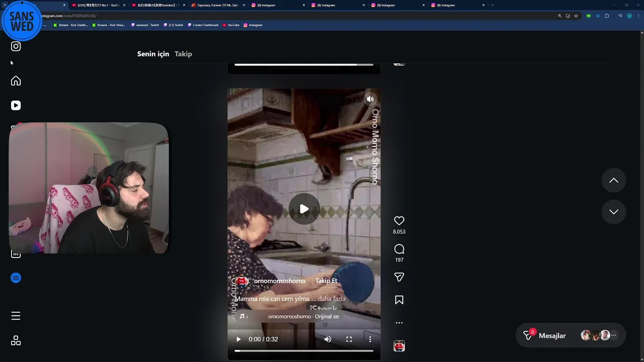Click the small play button in video controls
Screen dimensions: 644x362
(238, 339)
